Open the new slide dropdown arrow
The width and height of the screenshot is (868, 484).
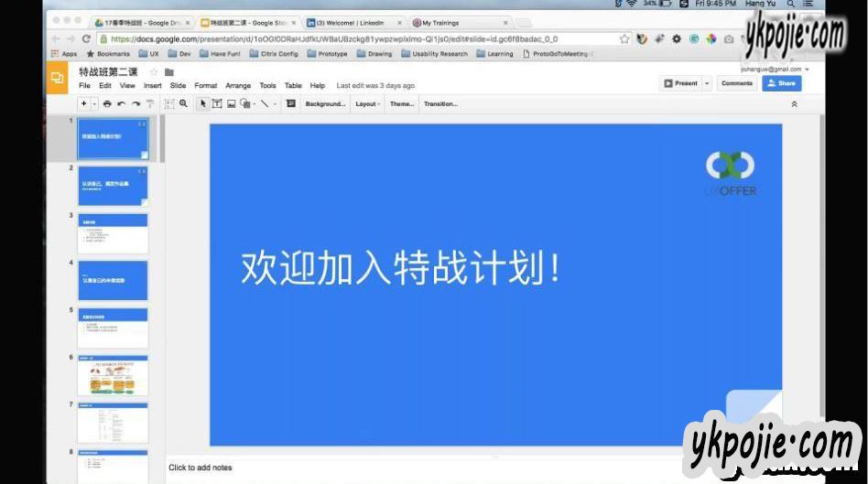[x=94, y=104]
